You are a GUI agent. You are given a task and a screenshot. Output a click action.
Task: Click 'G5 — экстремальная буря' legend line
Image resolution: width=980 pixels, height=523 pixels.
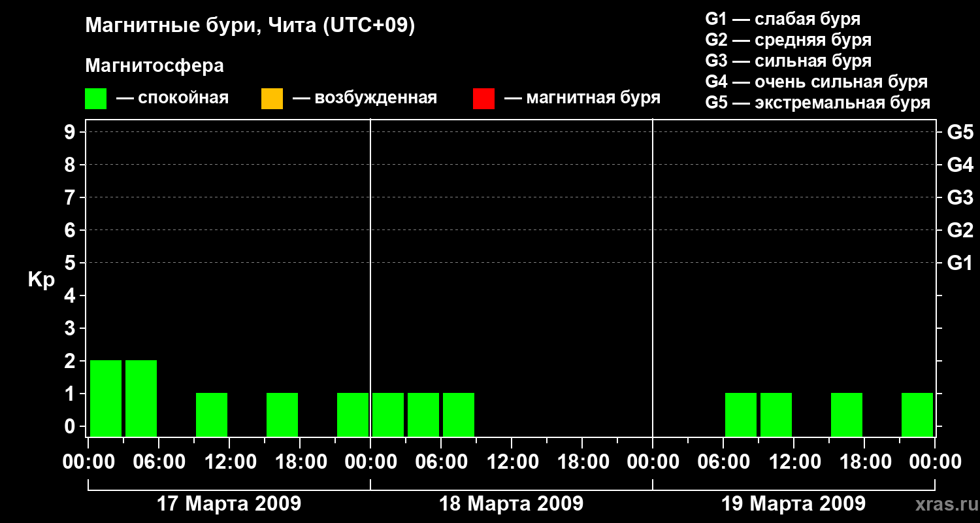tap(818, 103)
